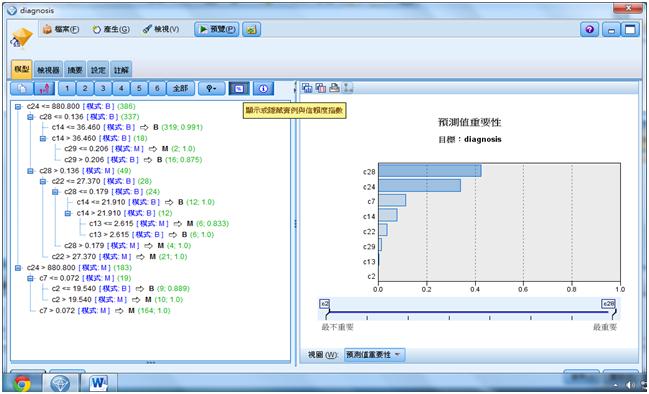The height and width of the screenshot is (394, 649).
Task: Click the c28 bar in importance chart
Action: pos(430,171)
